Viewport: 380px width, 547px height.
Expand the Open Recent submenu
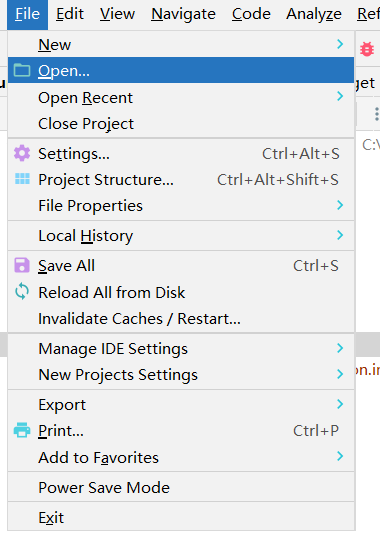click(181, 98)
